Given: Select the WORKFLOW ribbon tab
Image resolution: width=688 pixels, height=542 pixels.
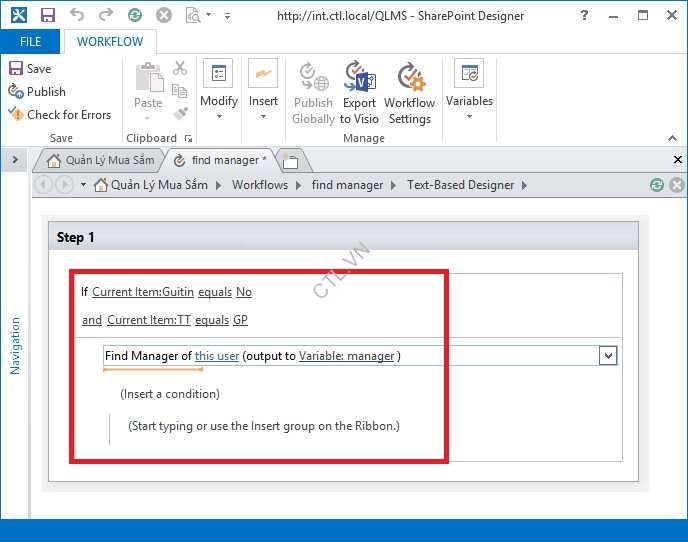Looking at the screenshot, I should click(110, 42).
